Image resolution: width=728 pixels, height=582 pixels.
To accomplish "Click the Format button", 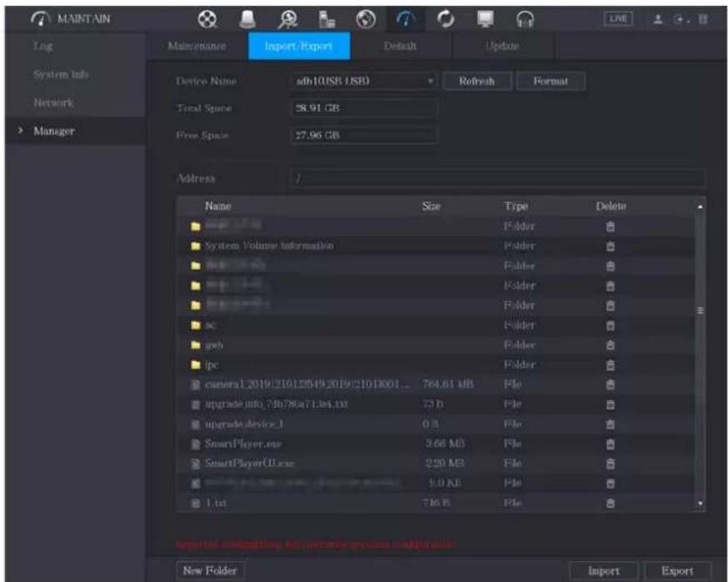I will (550, 81).
